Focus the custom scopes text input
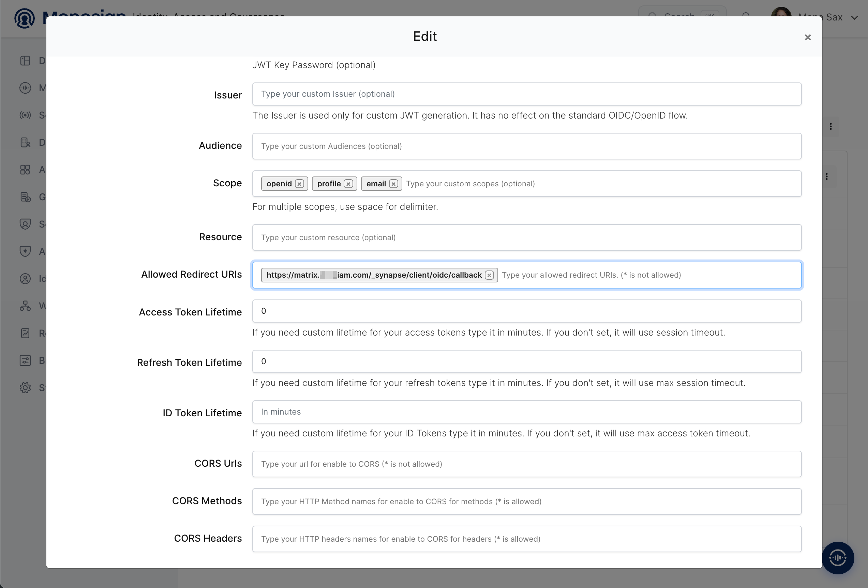 click(601, 184)
